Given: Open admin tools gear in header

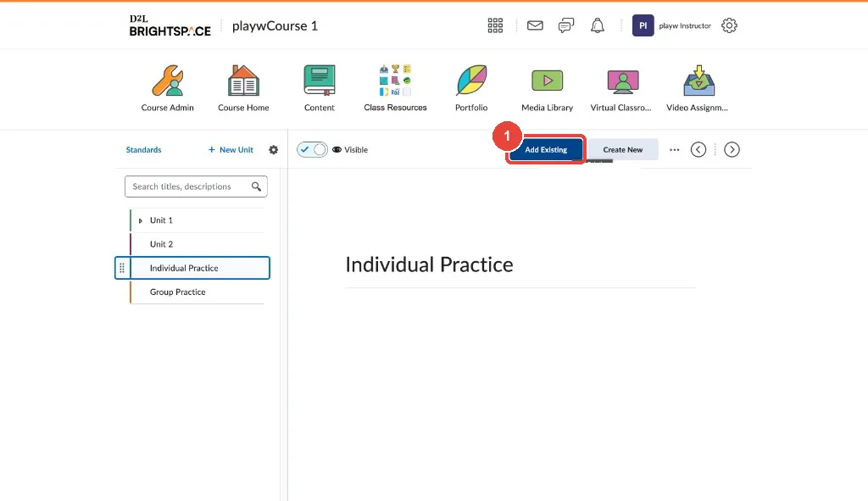Looking at the screenshot, I should (x=729, y=25).
